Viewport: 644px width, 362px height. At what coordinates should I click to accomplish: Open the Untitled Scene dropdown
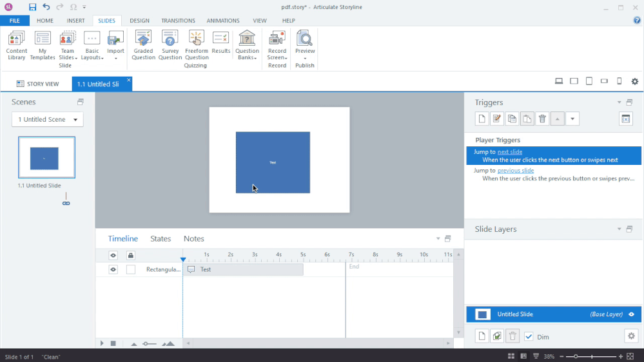(48, 119)
